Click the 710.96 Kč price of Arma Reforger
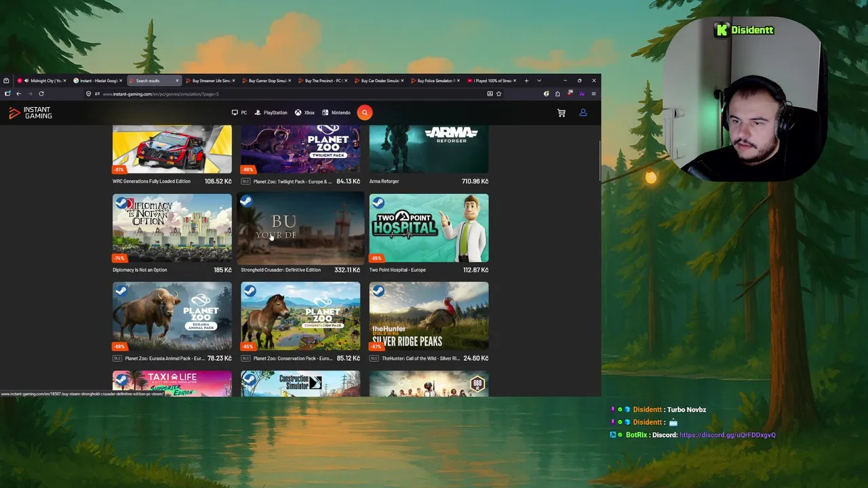 [x=475, y=182]
